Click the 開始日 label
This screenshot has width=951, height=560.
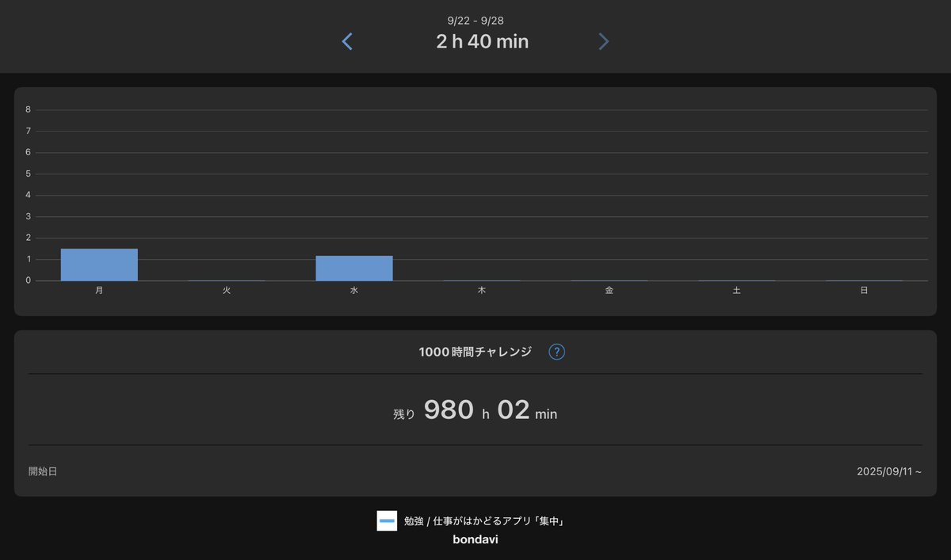click(43, 471)
